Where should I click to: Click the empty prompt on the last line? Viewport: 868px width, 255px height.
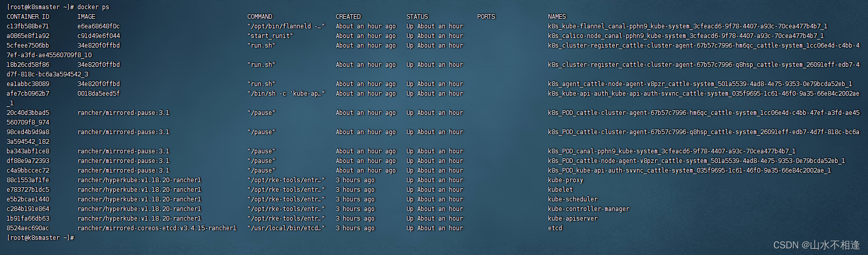[x=40, y=238]
